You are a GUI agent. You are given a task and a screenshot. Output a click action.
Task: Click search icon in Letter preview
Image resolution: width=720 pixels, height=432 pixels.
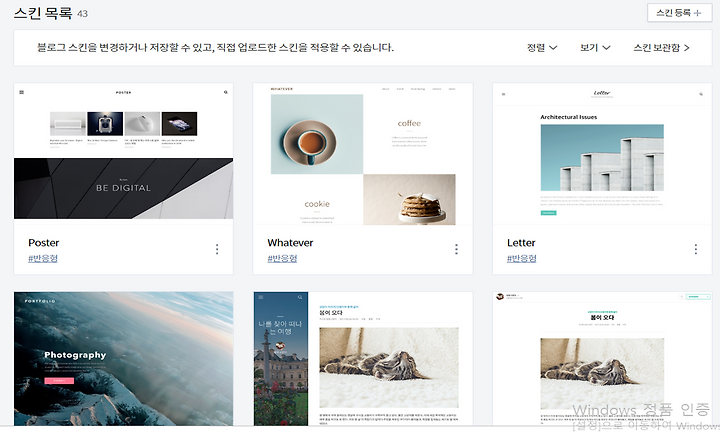point(701,94)
